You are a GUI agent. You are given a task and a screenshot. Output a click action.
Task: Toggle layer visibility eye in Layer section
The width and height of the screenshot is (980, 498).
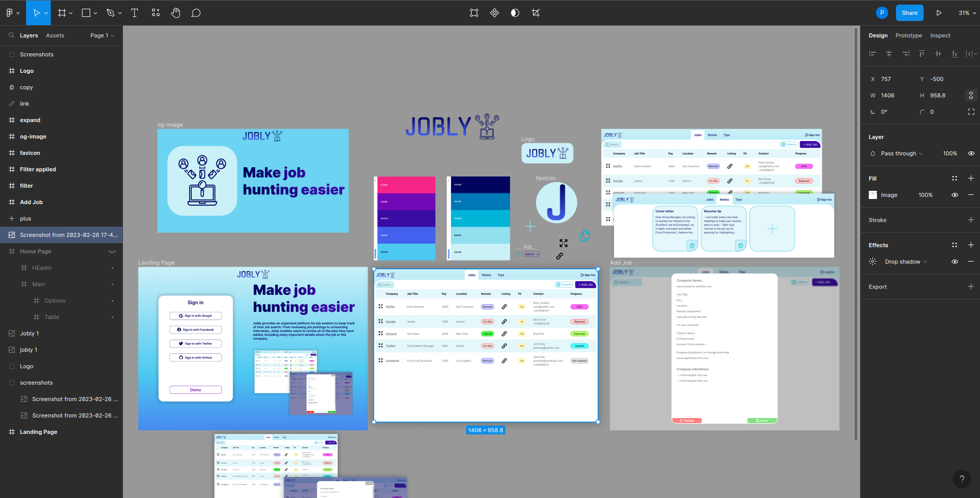971,153
